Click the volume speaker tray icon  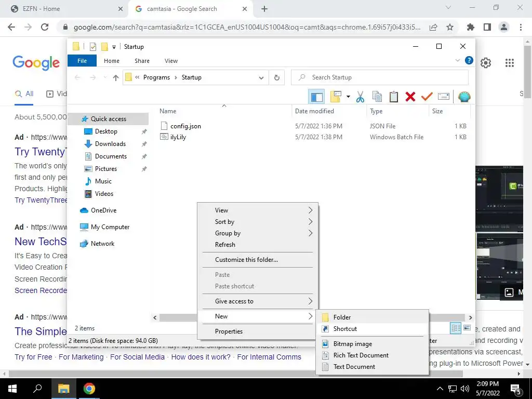click(465, 389)
